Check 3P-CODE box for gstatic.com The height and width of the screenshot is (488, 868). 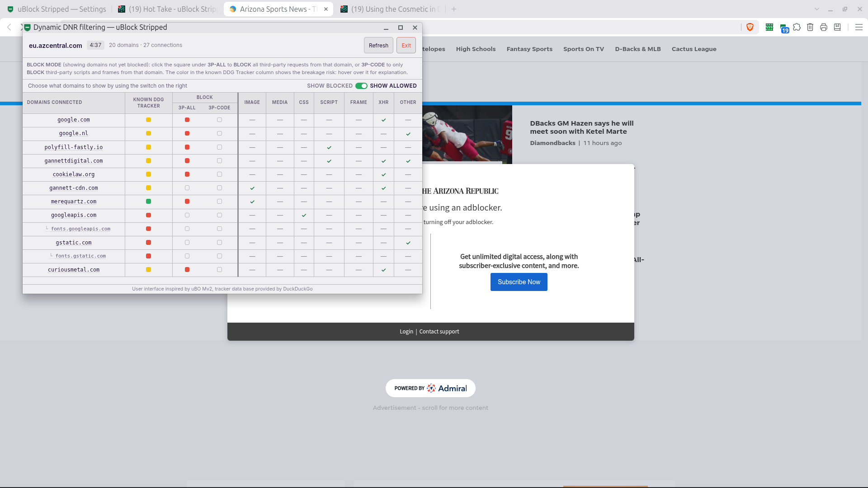point(219,243)
